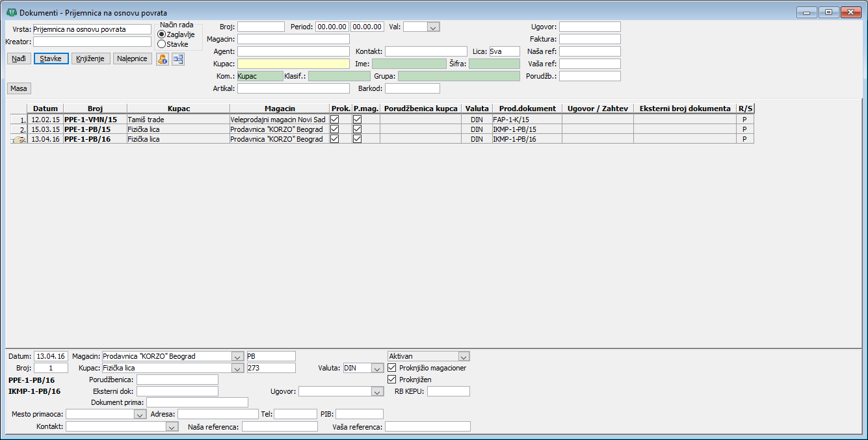
Task: Toggle P.mag. checkbox for PPE-1-PB/15
Action: tap(357, 129)
